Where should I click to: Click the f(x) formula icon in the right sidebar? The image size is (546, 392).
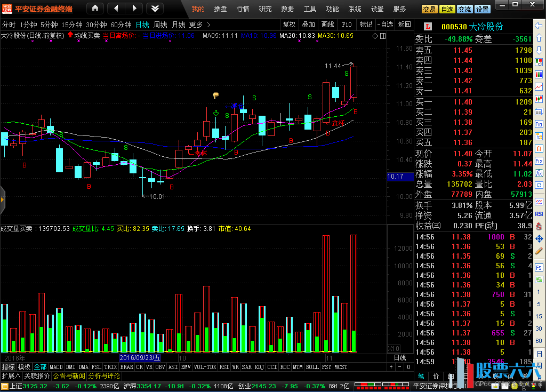tap(539, 174)
